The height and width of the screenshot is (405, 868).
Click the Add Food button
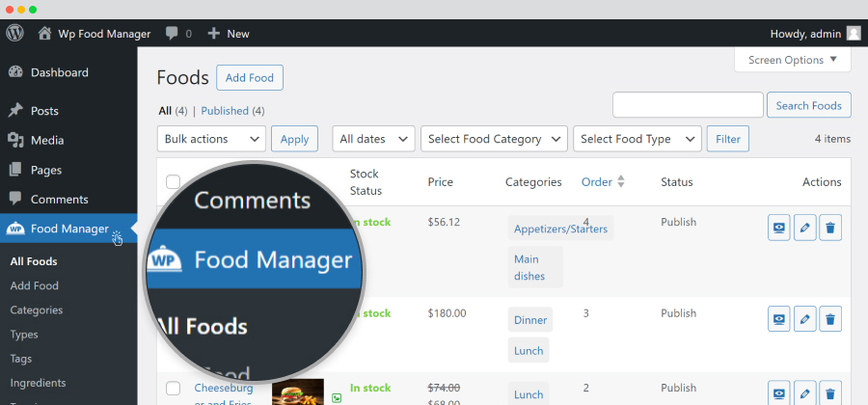coord(250,77)
